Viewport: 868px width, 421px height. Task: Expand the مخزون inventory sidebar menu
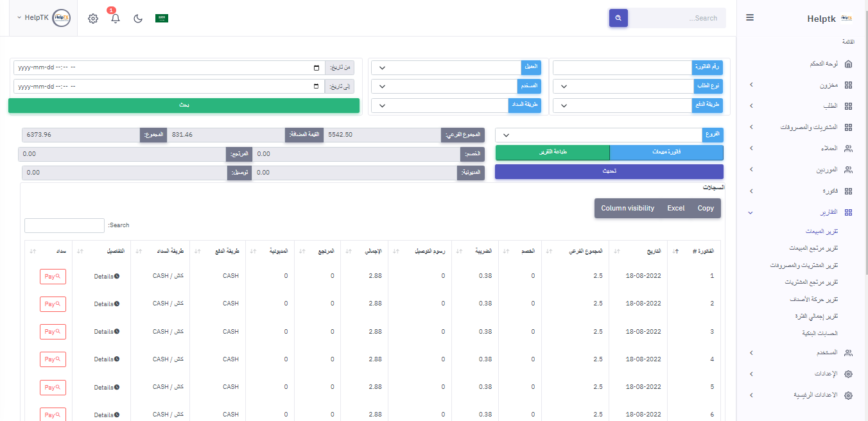pyautogui.click(x=800, y=85)
